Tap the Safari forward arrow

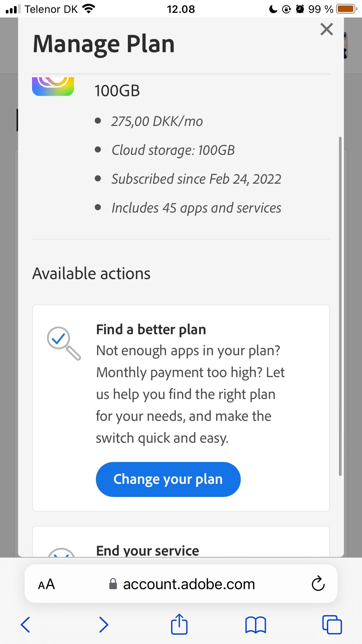coord(103,624)
